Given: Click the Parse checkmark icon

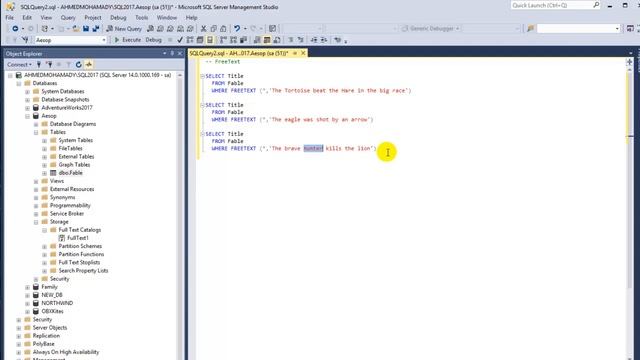Looking at the screenshot, I should (180, 40).
